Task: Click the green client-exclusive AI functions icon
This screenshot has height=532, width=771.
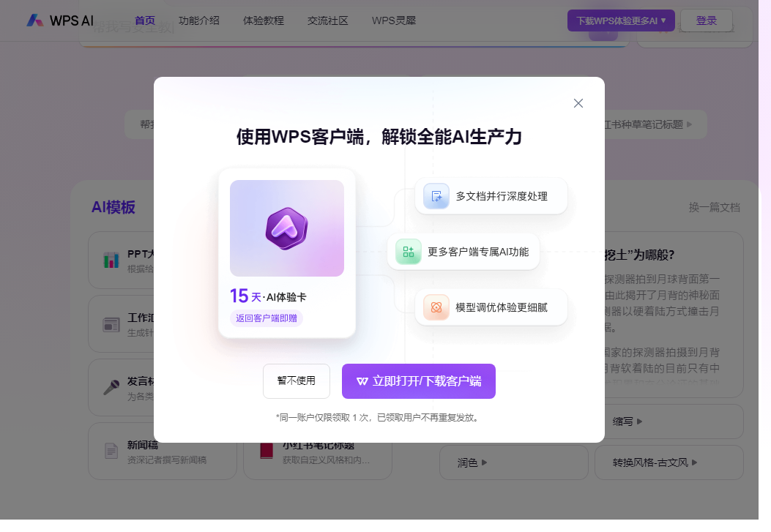Action: click(409, 252)
